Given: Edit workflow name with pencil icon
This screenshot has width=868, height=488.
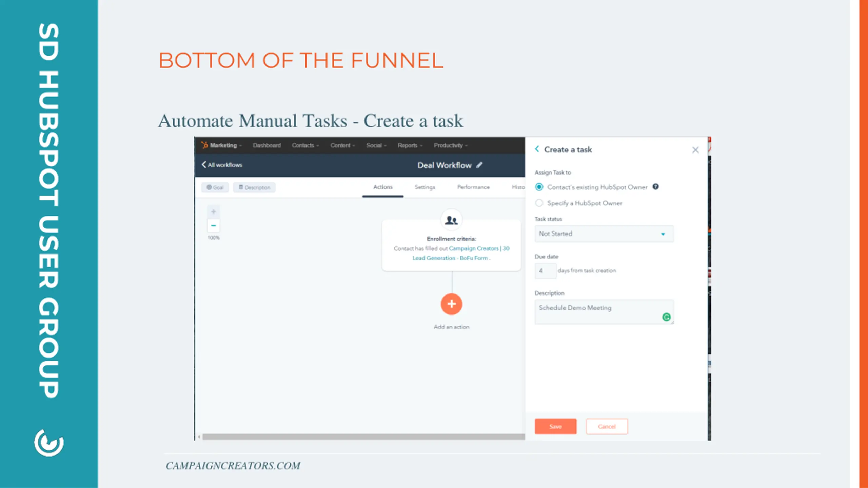Looking at the screenshot, I should coord(479,165).
